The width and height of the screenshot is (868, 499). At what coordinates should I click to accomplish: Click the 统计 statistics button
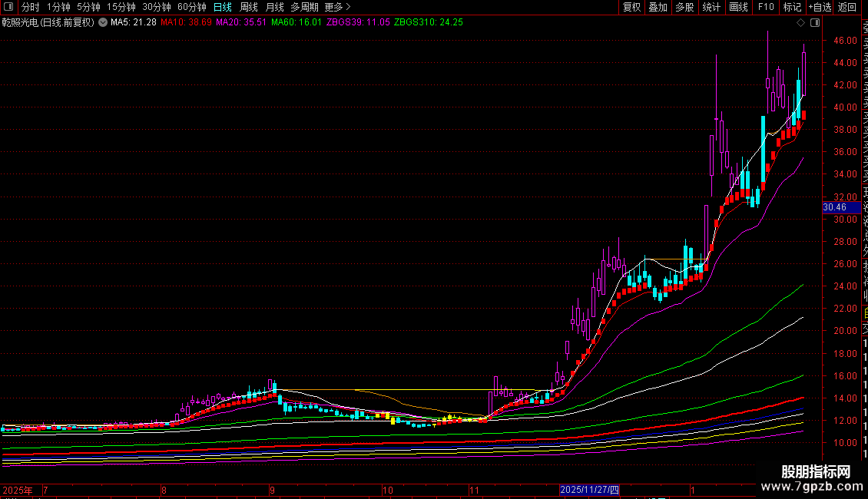click(711, 7)
